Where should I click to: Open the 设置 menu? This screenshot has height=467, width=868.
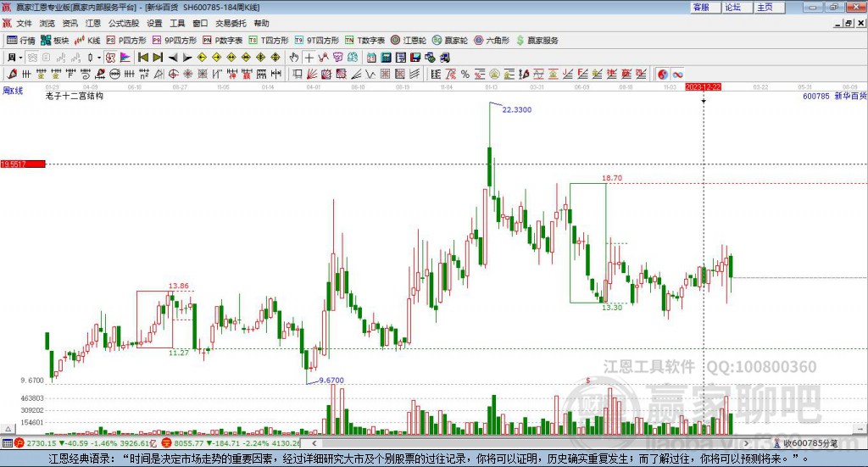point(154,23)
